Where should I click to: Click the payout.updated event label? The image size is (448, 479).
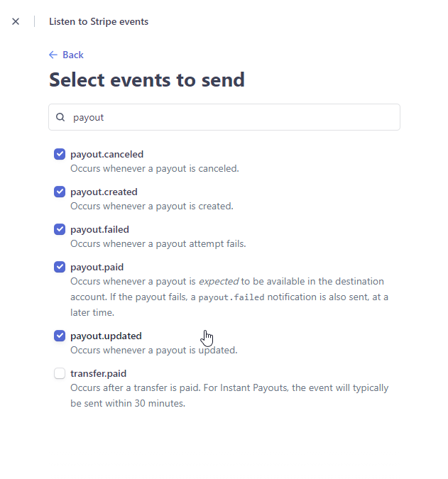point(106,336)
